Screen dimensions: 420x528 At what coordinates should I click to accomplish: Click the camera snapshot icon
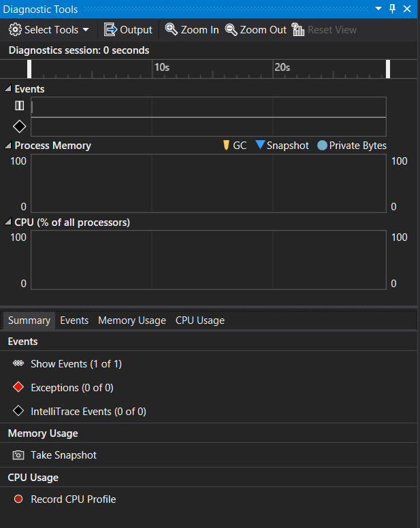click(x=18, y=455)
